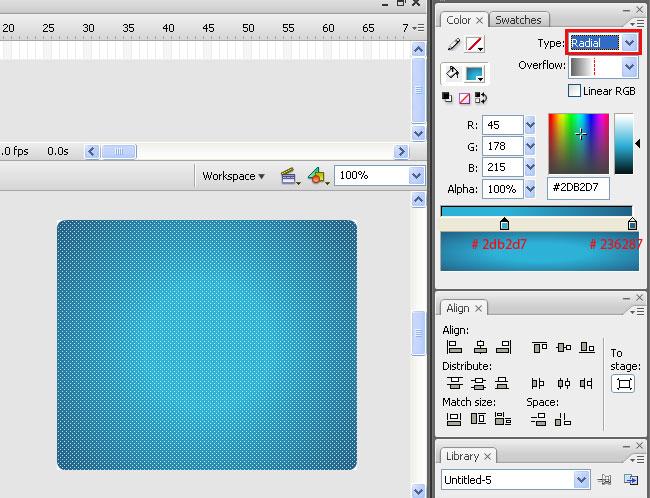
Task: Select the Color tab
Action: point(458,20)
